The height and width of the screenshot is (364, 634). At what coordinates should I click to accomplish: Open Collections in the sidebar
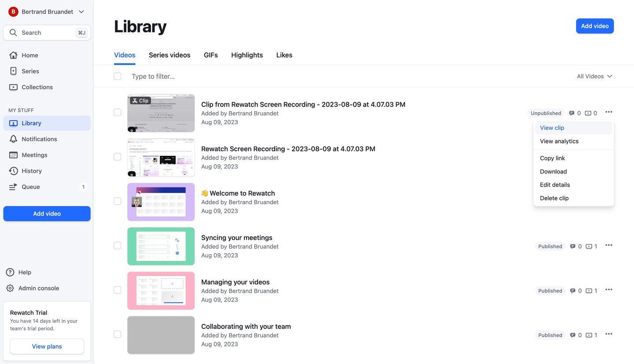(x=37, y=87)
